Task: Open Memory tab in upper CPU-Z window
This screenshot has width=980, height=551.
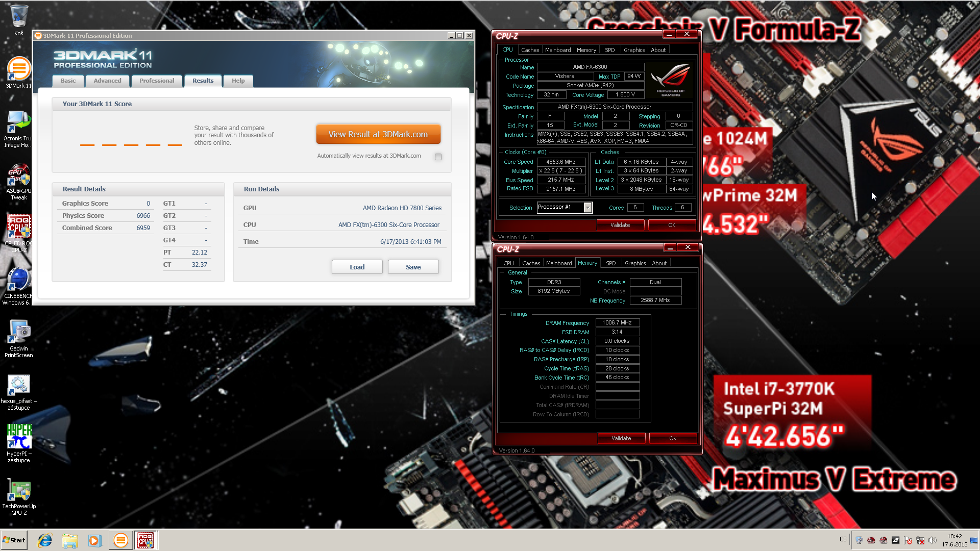Action: (x=586, y=50)
